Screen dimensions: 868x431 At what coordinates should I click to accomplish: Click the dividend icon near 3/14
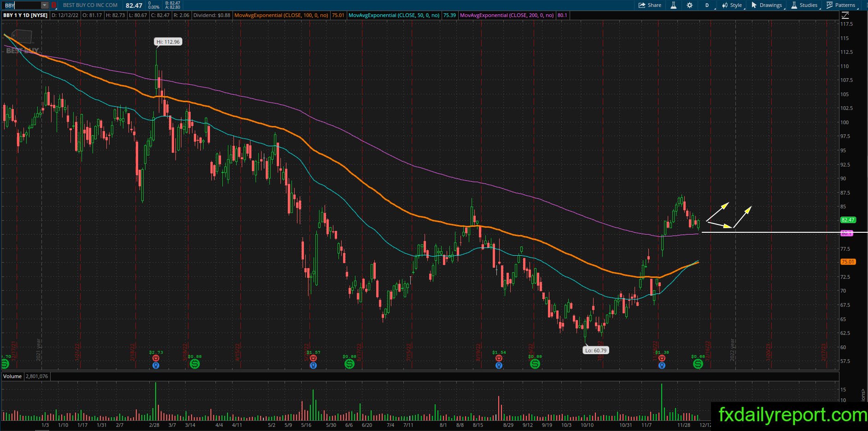click(195, 364)
